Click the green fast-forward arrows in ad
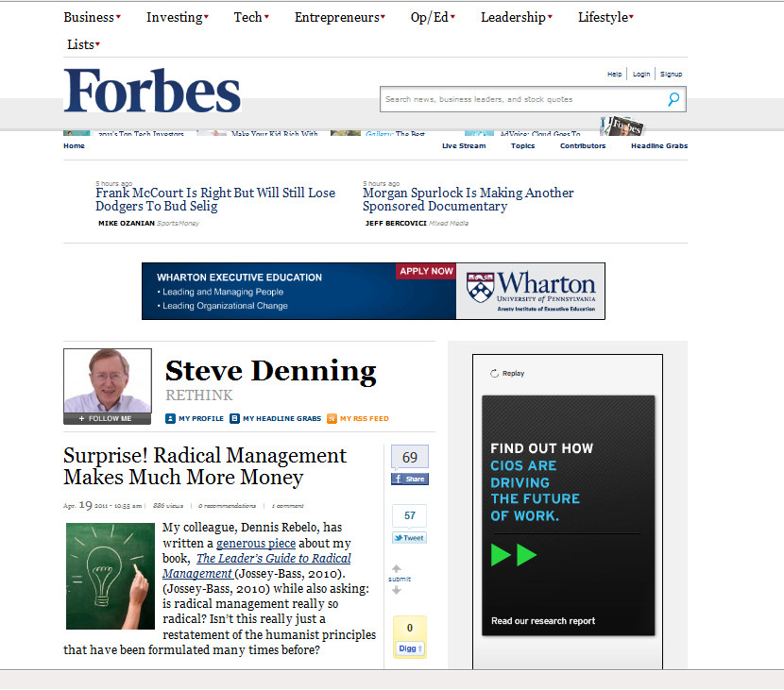 point(514,555)
